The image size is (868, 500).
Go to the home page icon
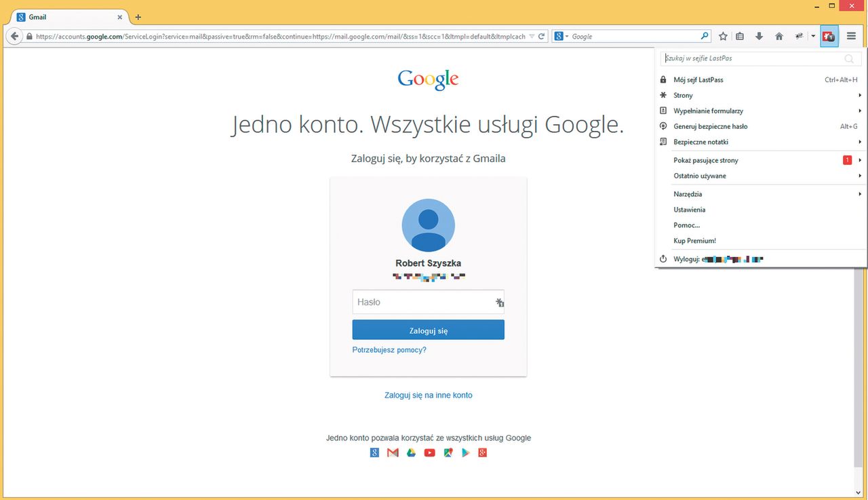click(x=779, y=37)
